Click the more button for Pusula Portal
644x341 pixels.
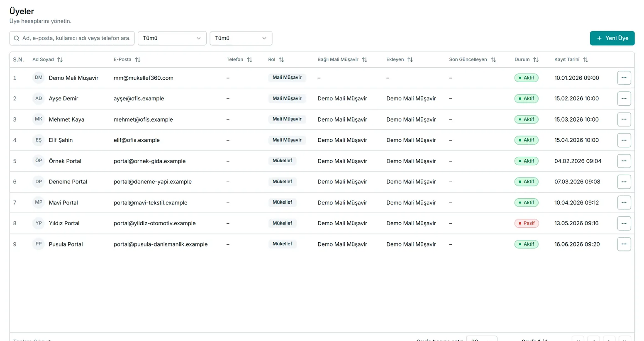point(624,244)
